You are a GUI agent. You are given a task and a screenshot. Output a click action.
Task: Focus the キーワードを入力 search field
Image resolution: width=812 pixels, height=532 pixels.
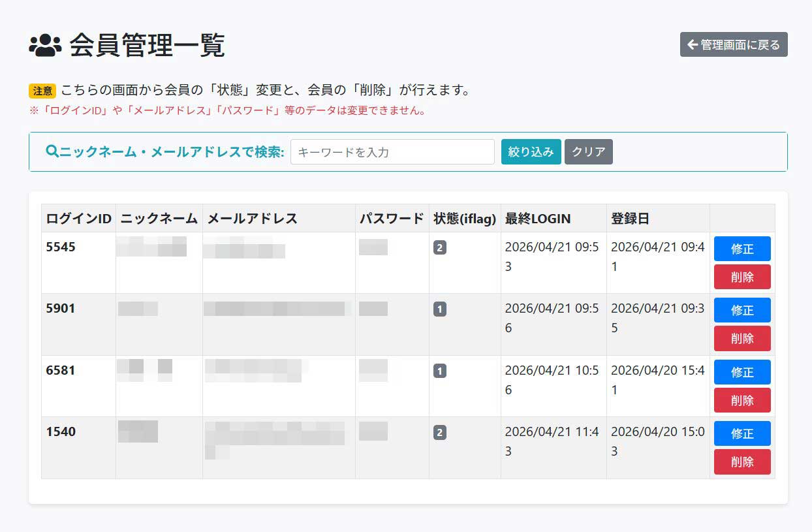(392, 152)
